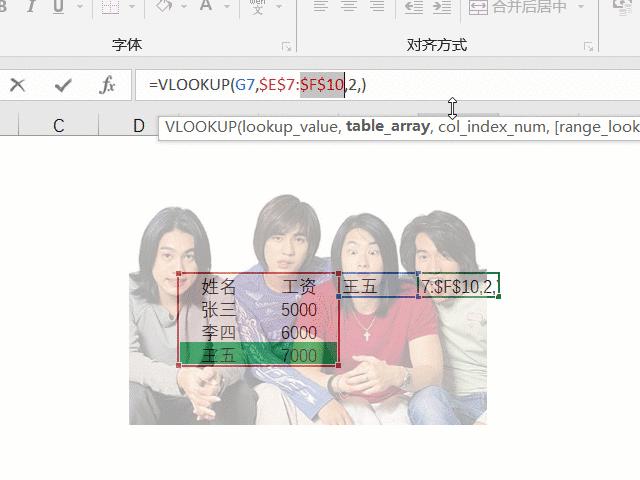Select the cell containing 6000
The image size is (640, 480).
point(299,332)
